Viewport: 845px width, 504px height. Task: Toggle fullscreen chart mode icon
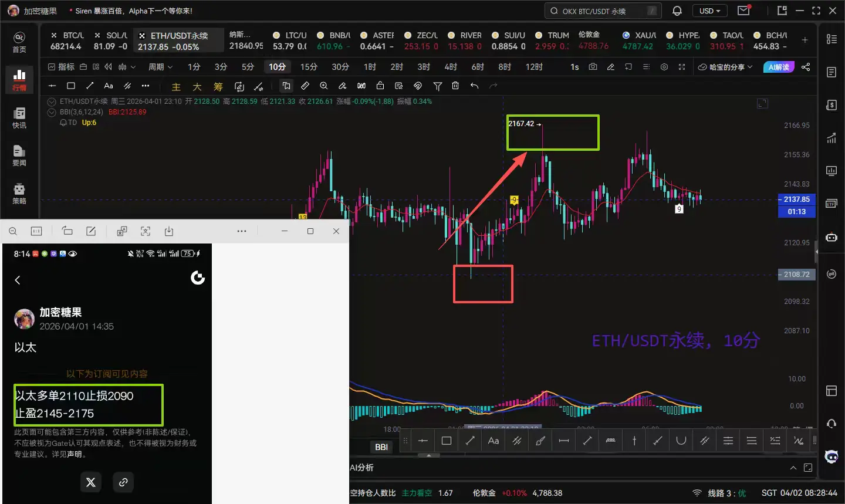[x=682, y=67]
